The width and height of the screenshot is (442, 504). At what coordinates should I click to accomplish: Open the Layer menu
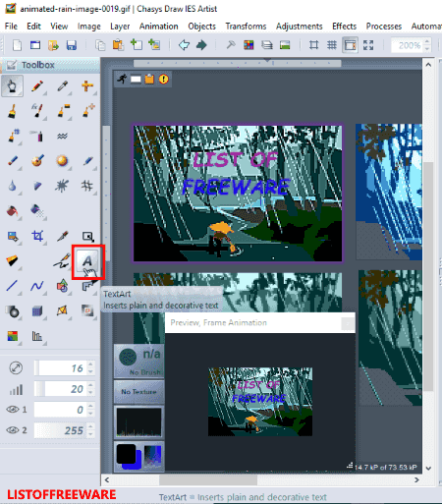120,27
